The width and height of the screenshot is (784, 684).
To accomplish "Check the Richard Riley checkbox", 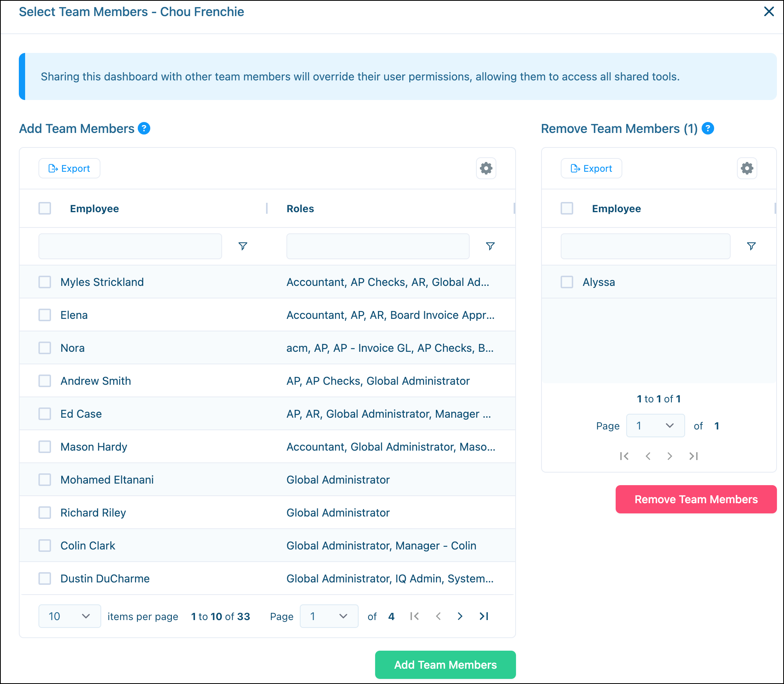I will coord(45,512).
